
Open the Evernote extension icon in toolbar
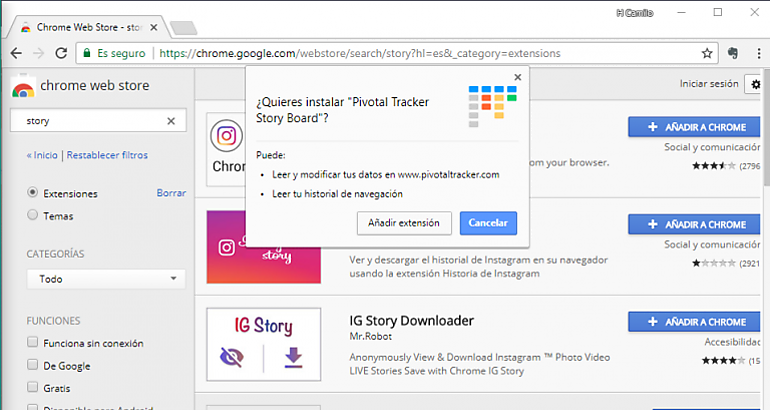[x=733, y=53]
